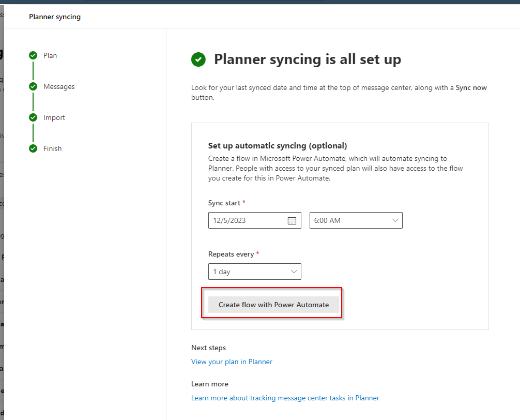The height and width of the screenshot is (420, 520).
Task: Open Learn more about tracking message center tasks
Action: pyautogui.click(x=285, y=398)
